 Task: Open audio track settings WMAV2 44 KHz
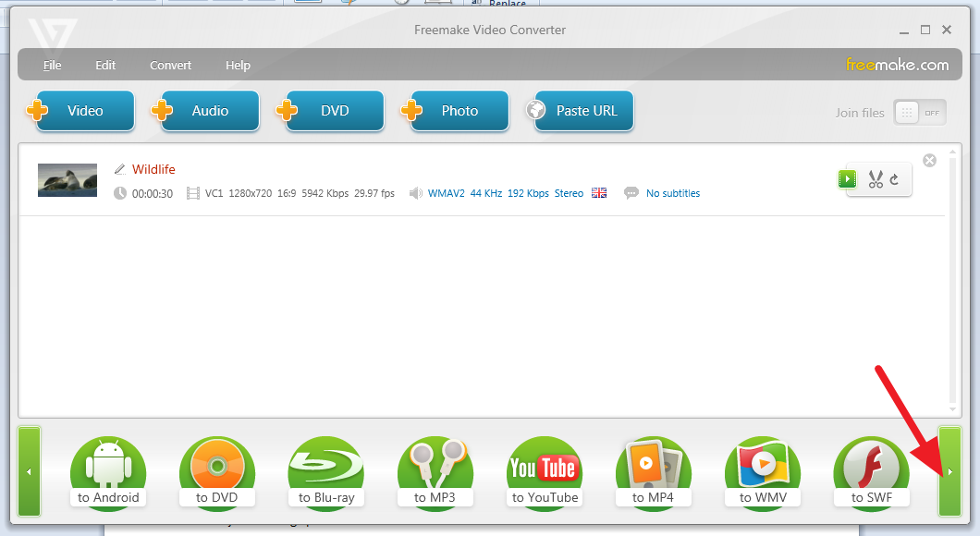point(505,193)
